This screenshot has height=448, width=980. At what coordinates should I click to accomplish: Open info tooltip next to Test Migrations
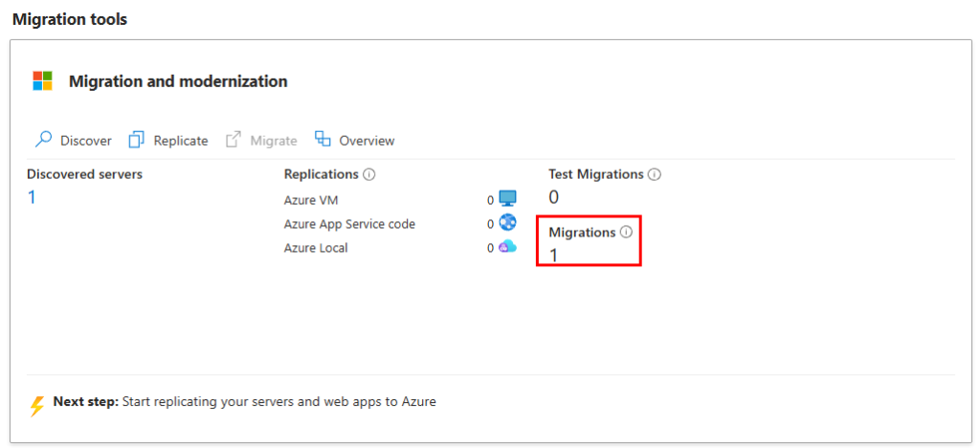click(x=655, y=174)
